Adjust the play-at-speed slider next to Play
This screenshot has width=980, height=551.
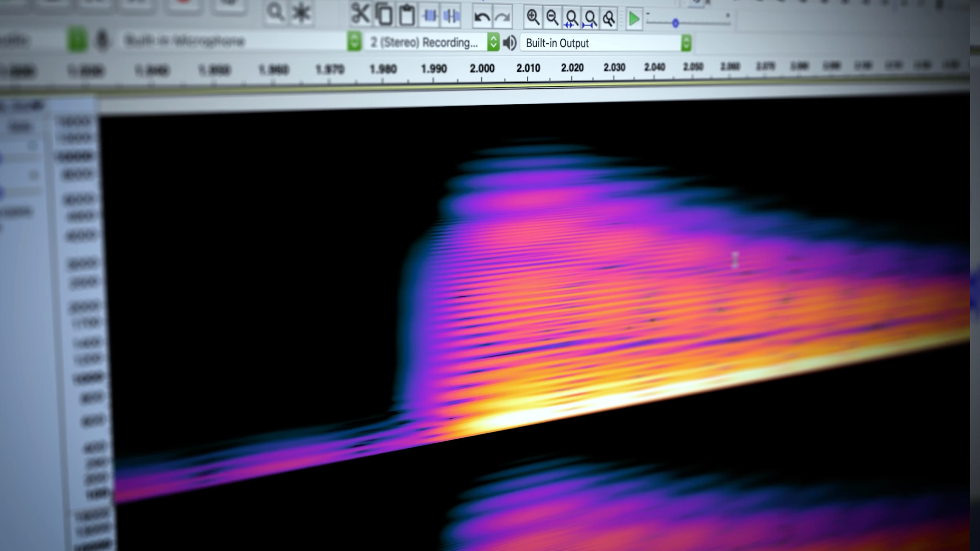point(675,23)
